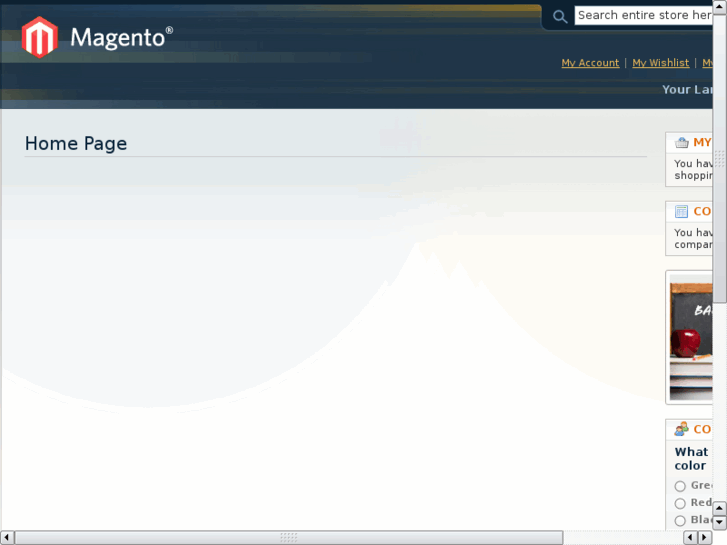Click the horizontal scrollbar thumb
Image resolution: width=727 pixels, height=545 pixels.
[289, 537]
